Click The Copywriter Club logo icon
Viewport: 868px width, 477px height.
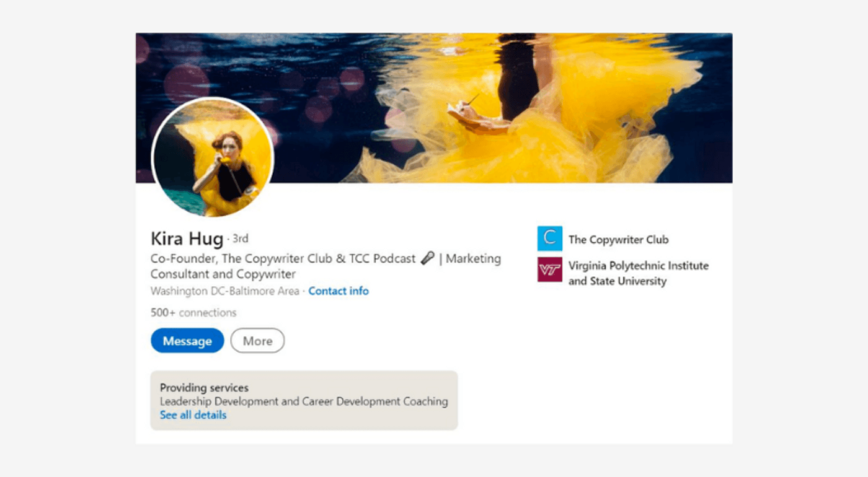click(x=549, y=239)
